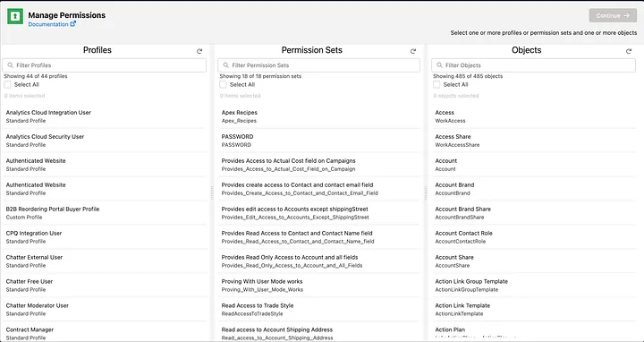The height and width of the screenshot is (342, 644).
Task: Select the Account Contact Role object
Action: click(533, 237)
